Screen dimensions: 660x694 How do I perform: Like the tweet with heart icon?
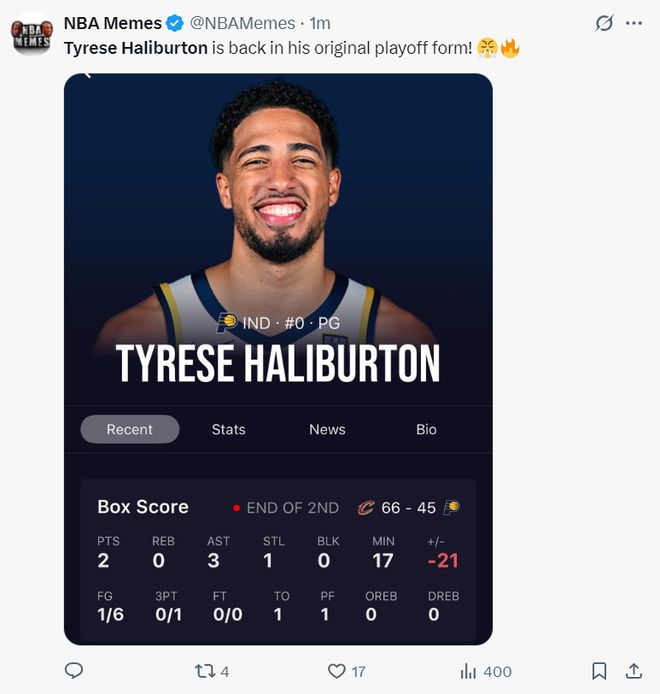click(336, 671)
